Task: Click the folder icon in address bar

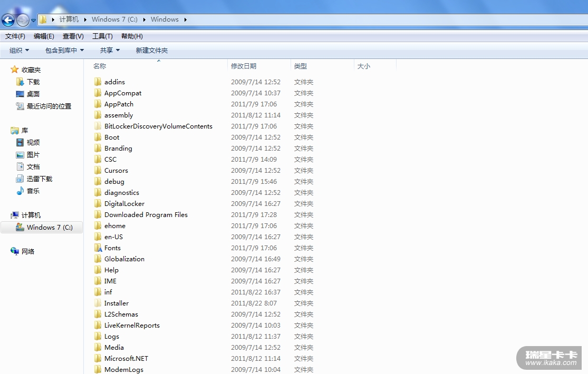Action: click(x=43, y=19)
